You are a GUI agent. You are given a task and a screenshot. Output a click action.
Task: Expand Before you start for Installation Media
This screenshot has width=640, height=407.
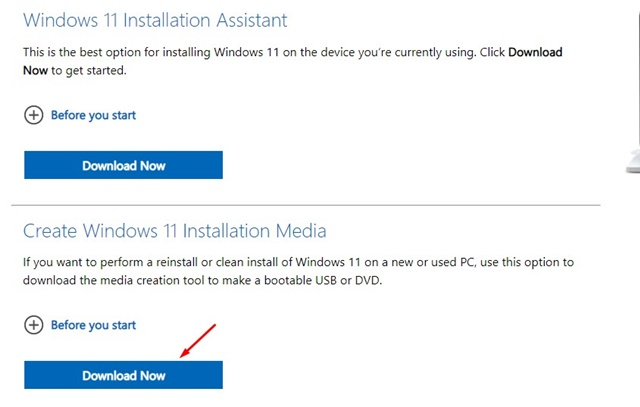[93, 325]
